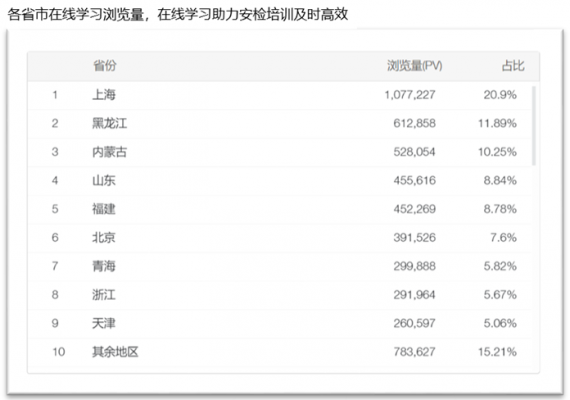Click the page-view value 528,054

[x=414, y=152]
